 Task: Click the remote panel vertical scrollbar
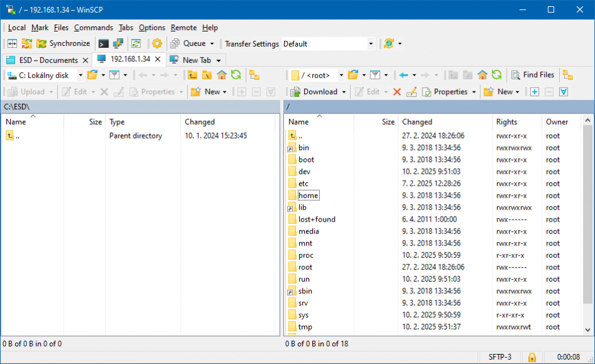[x=587, y=220]
